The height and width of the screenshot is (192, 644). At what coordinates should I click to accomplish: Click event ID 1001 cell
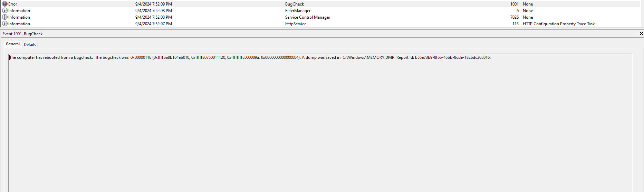click(515, 4)
